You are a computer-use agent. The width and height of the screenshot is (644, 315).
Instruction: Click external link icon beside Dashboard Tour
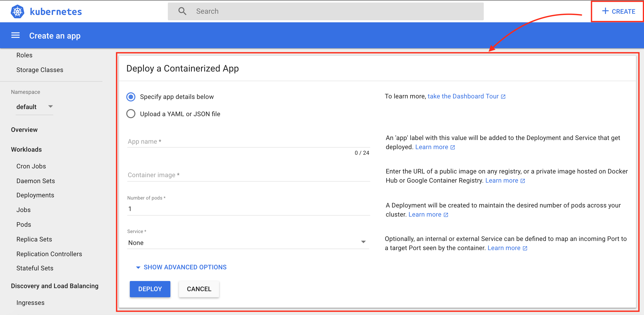pos(503,97)
